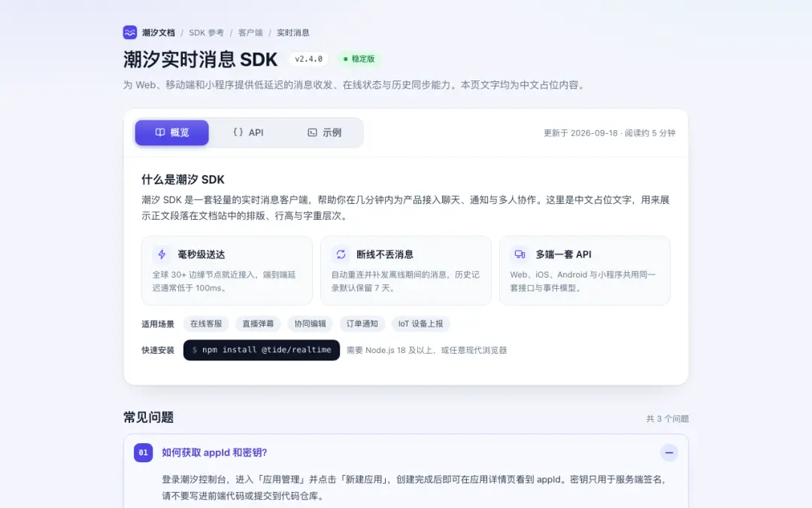Click the 共 3 个问题 count text
The image size is (812, 508).
click(x=668, y=419)
